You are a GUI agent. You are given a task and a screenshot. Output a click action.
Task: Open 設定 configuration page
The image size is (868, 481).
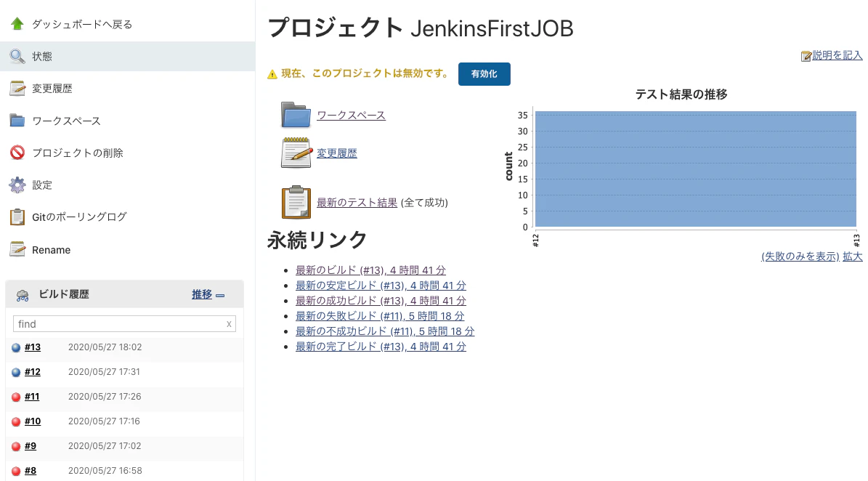(42, 185)
